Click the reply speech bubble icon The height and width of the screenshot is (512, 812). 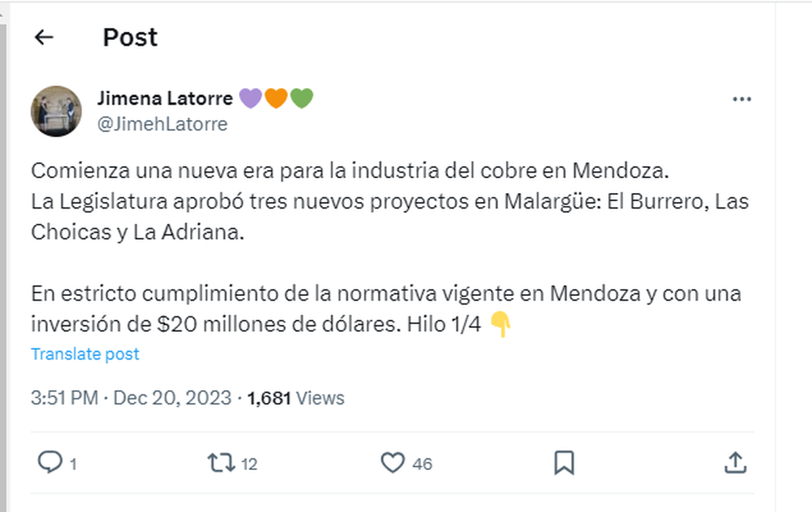49,463
